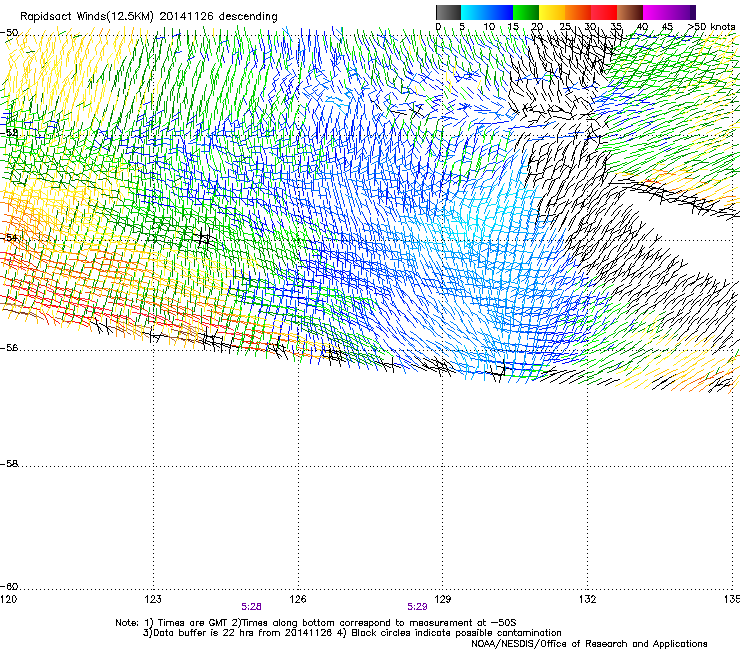Click the '45' legend scale label
The image size is (740, 650).
coord(667,26)
